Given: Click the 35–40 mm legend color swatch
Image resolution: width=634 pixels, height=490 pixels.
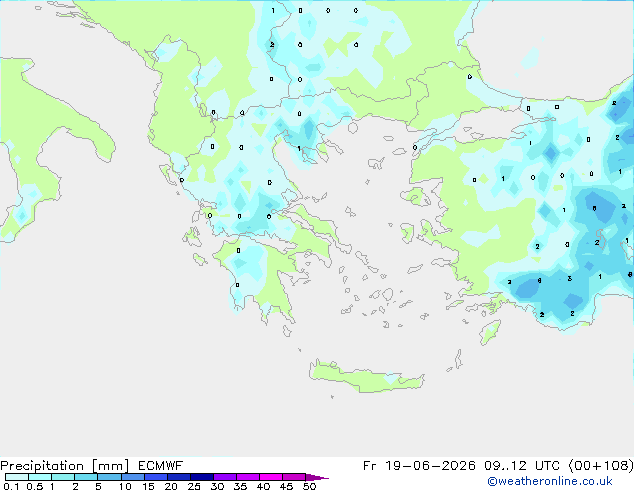Looking at the screenshot, I should pyautogui.click(x=248, y=477).
